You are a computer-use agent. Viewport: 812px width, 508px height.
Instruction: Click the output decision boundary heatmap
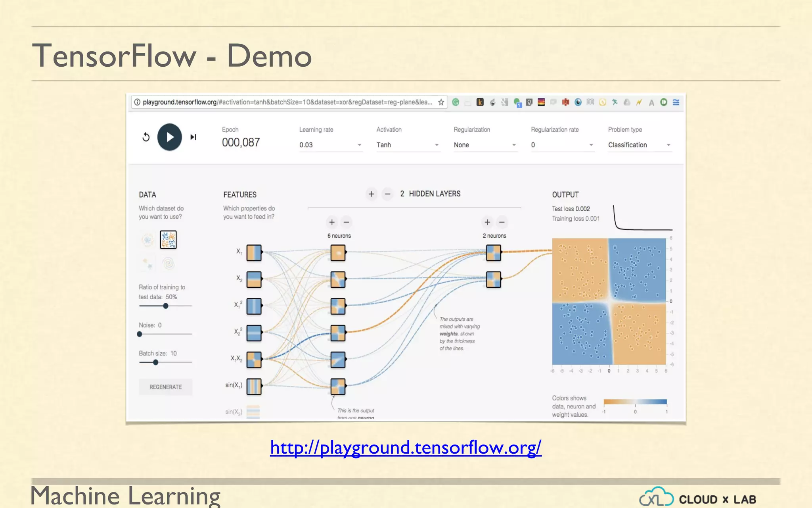coord(609,301)
